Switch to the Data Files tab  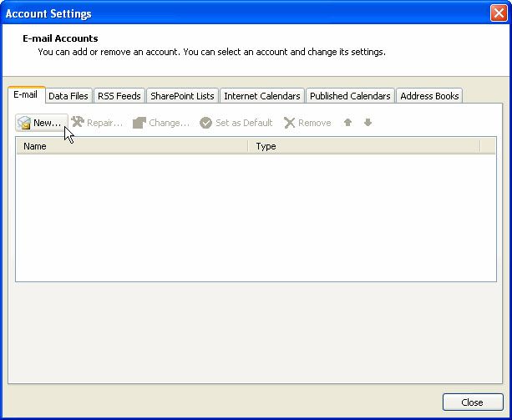pyautogui.click(x=68, y=96)
